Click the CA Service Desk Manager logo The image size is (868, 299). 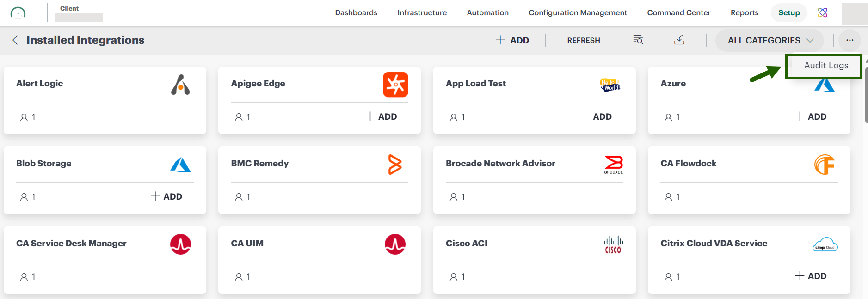[180, 244]
